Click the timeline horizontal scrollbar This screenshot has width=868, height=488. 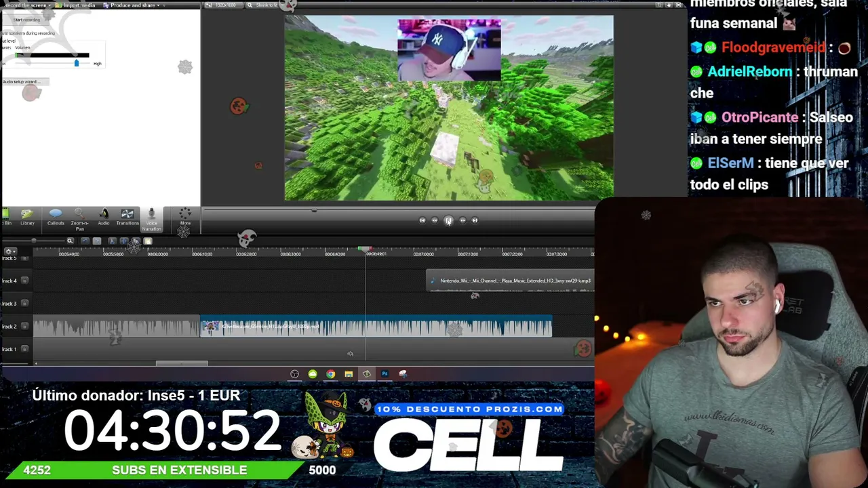coord(182,363)
